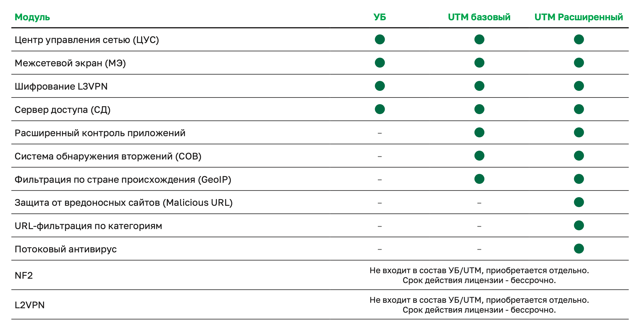644x331 pixels.
Task: Select the Модуль column header
Action: (32, 17)
